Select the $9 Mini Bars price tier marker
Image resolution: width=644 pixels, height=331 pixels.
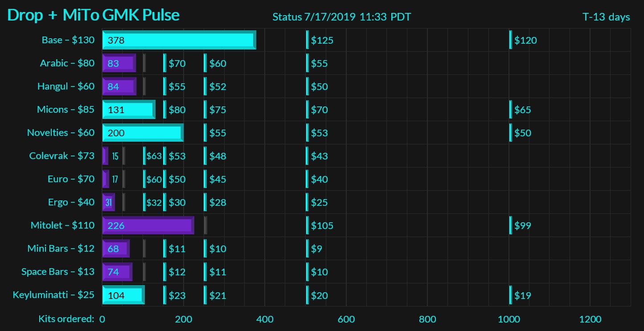tap(316, 249)
